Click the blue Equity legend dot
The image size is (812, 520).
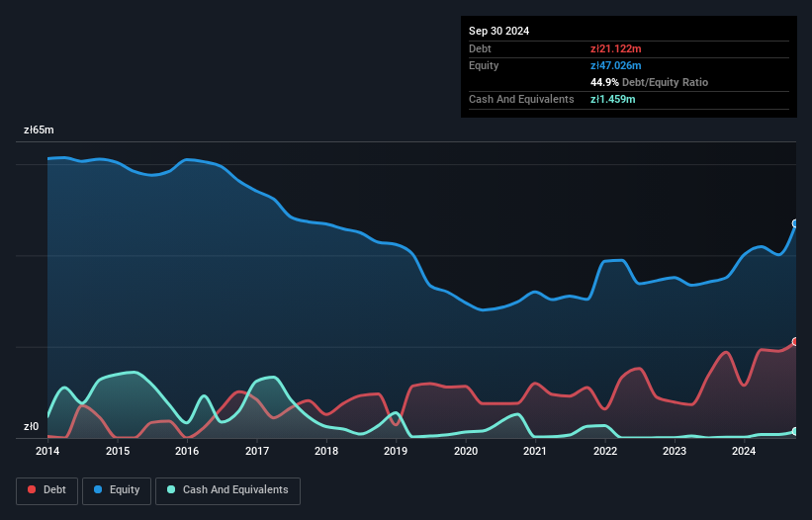(98, 489)
